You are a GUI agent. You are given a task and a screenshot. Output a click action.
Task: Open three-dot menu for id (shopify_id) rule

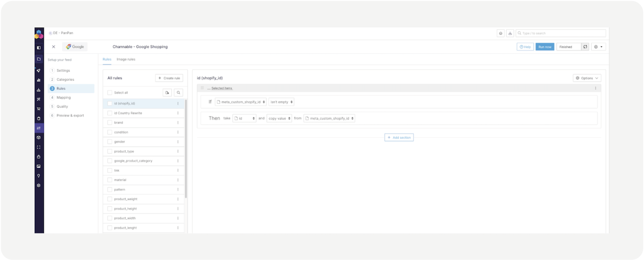pos(178,104)
